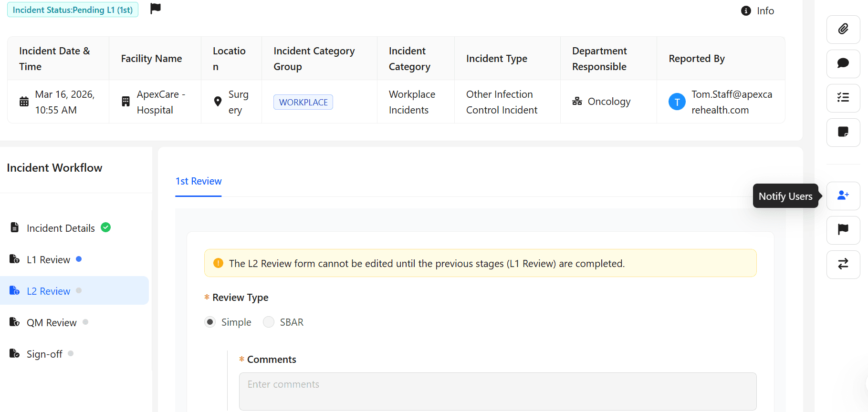Open QM Review workflow step

click(x=52, y=323)
